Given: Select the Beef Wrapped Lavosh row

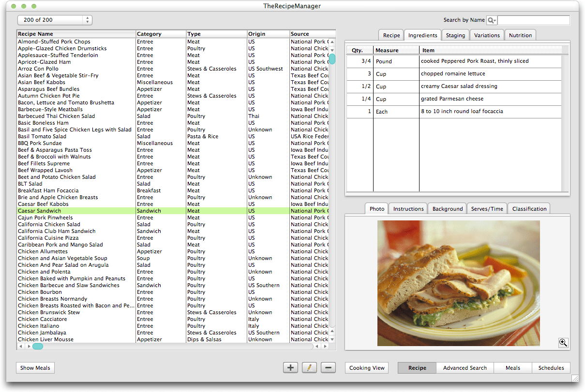Looking at the screenshot, I should [x=173, y=170].
